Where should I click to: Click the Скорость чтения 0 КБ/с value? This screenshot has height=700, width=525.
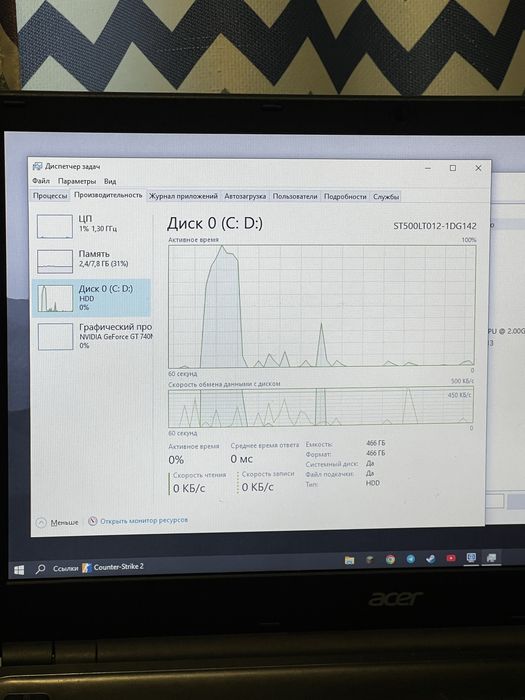pyautogui.click(x=189, y=488)
